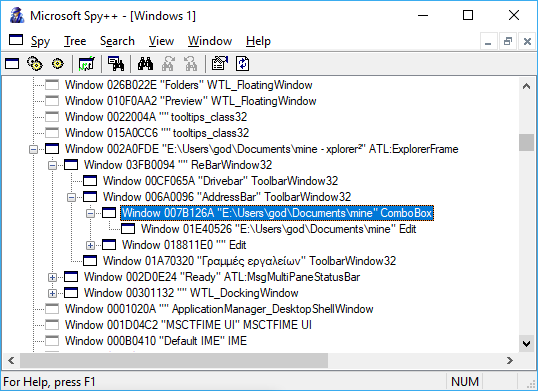Collapse the AddressBar ToolbarWindow32 node
The width and height of the screenshot is (538, 391).
(x=71, y=197)
